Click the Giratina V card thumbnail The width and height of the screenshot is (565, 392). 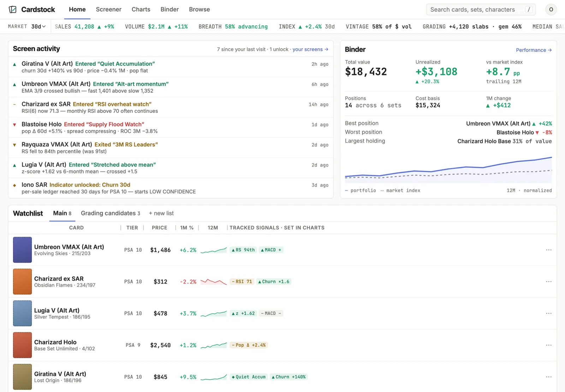pyautogui.click(x=22, y=377)
